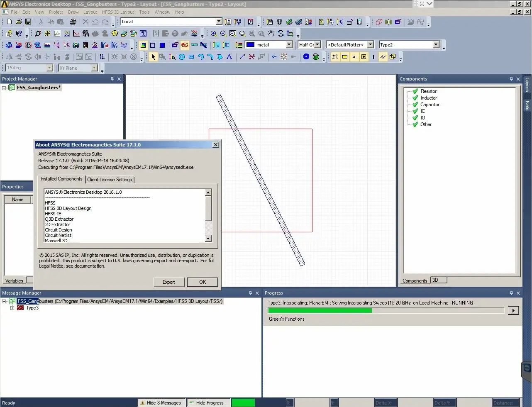Switch to the 3D tab in Components
Image resolution: width=532 pixels, height=407 pixels.
(x=438, y=280)
